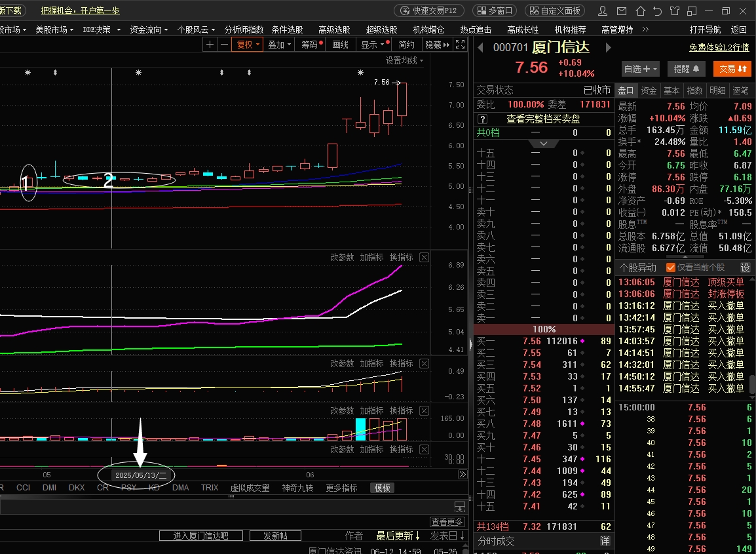Sort posts by 最后更新
This screenshot has width=756, height=554.
coord(398,536)
